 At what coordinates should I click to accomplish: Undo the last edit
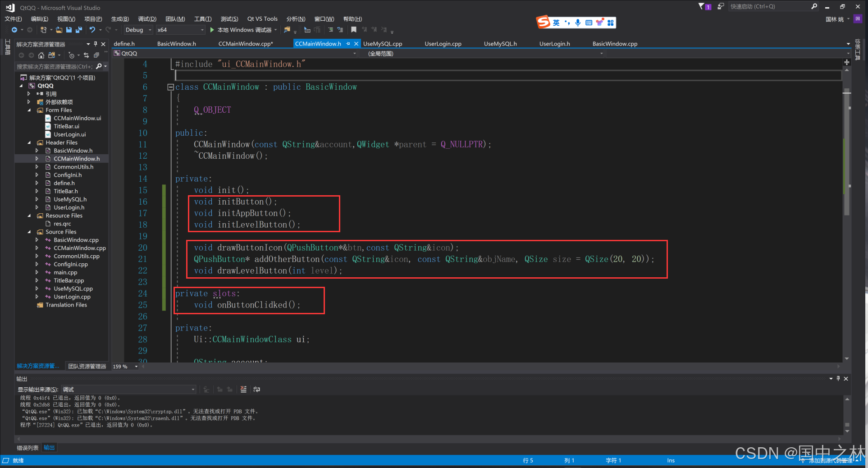(92, 30)
